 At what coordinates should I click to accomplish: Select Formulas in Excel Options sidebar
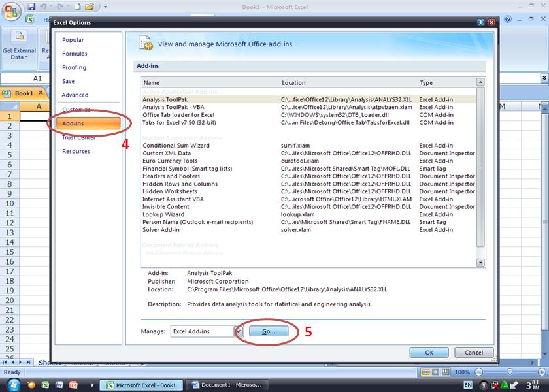(75, 54)
